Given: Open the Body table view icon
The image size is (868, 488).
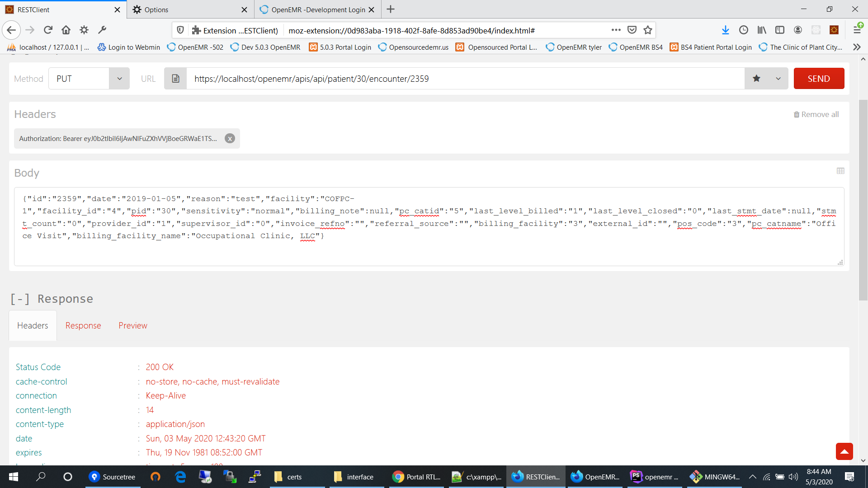Looking at the screenshot, I should coord(840,171).
